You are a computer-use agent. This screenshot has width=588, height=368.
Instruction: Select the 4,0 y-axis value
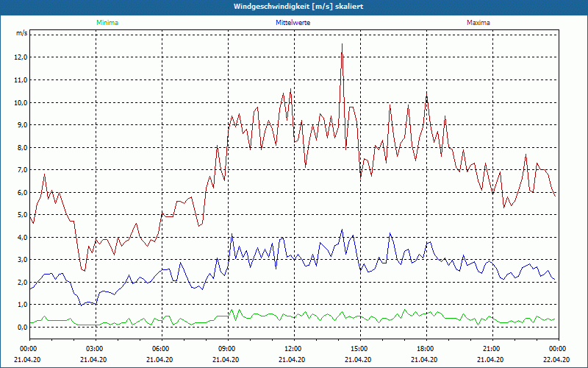pyautogui.click(x=23, y=237)
